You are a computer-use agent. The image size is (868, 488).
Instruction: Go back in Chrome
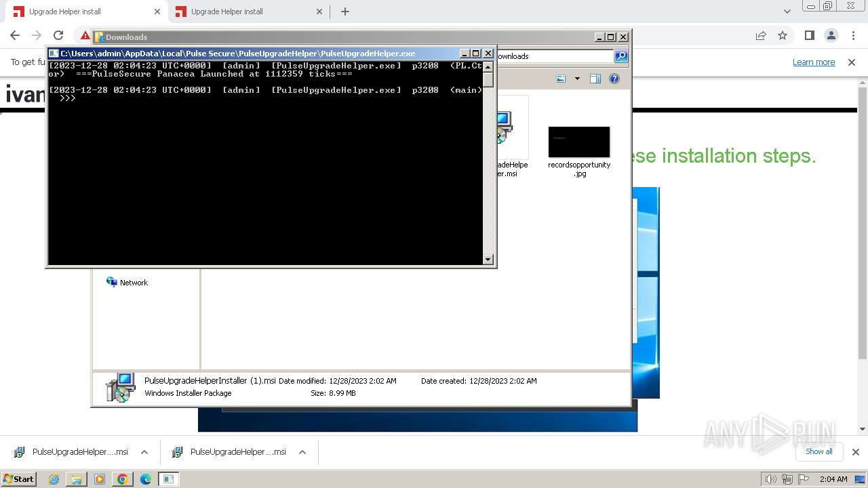15,35
